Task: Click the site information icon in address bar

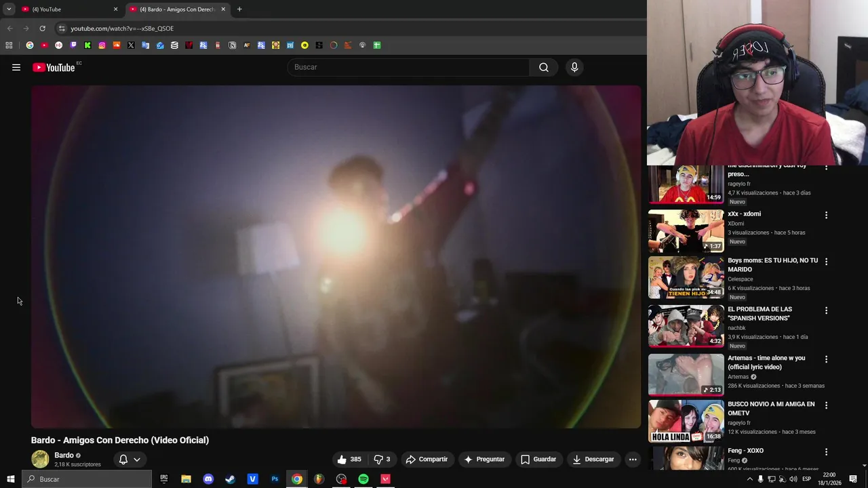Action: [x=62, y=28]
